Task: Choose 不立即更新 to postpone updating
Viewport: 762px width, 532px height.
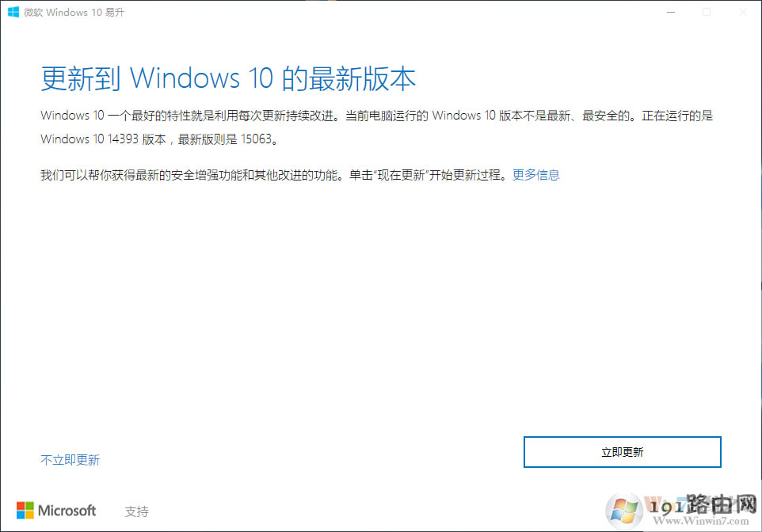Action: point(70,460)
